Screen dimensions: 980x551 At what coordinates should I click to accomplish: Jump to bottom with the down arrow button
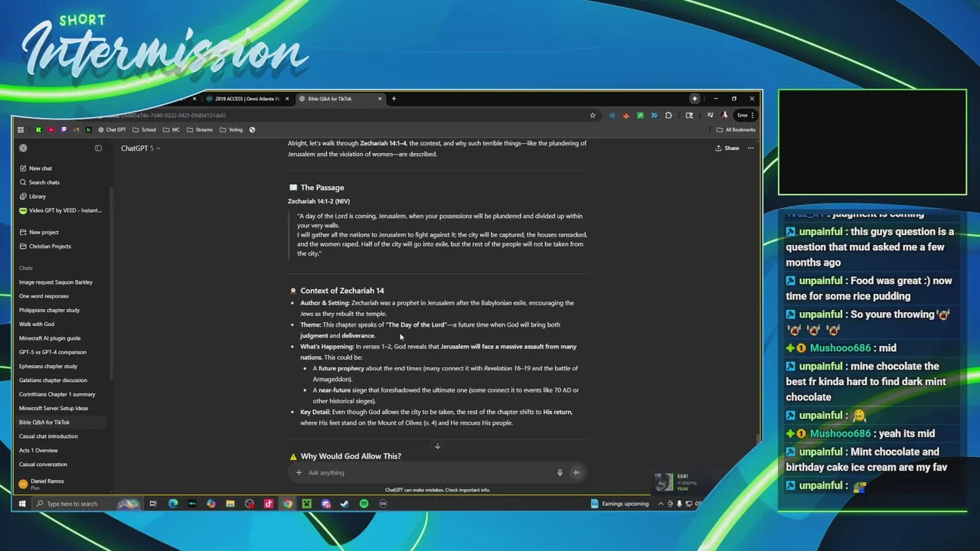pos(437,446)
